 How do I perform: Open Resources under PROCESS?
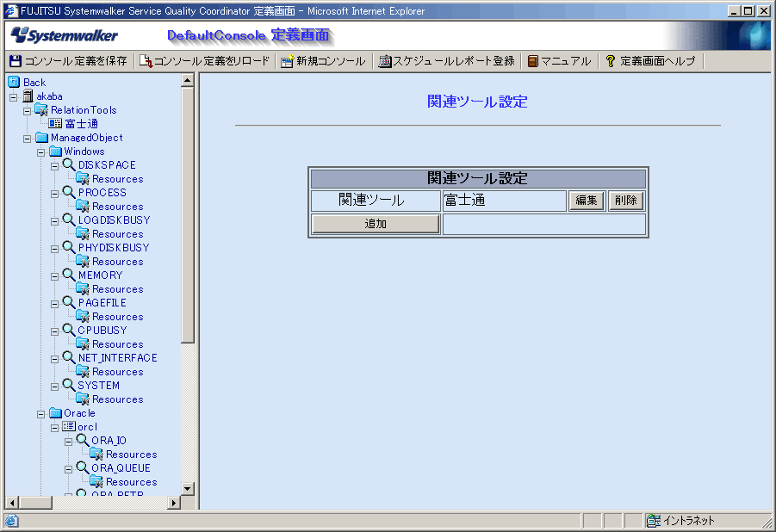(118, 207)
